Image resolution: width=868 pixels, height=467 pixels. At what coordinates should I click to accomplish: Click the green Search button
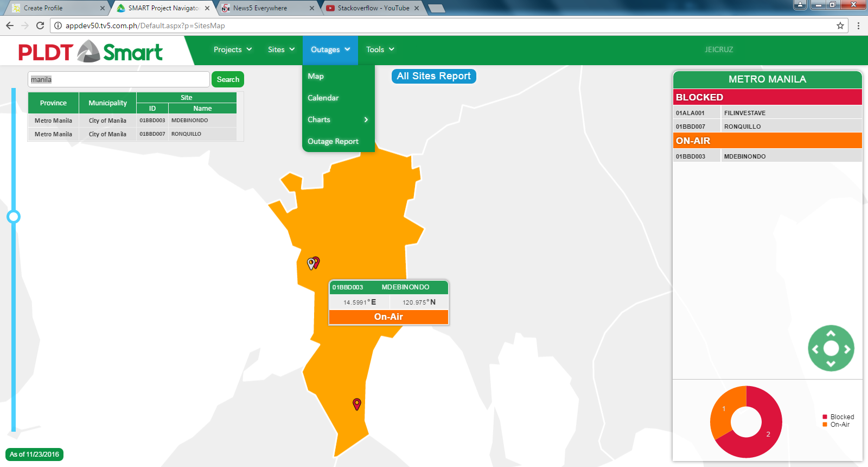tap(228, 79)
